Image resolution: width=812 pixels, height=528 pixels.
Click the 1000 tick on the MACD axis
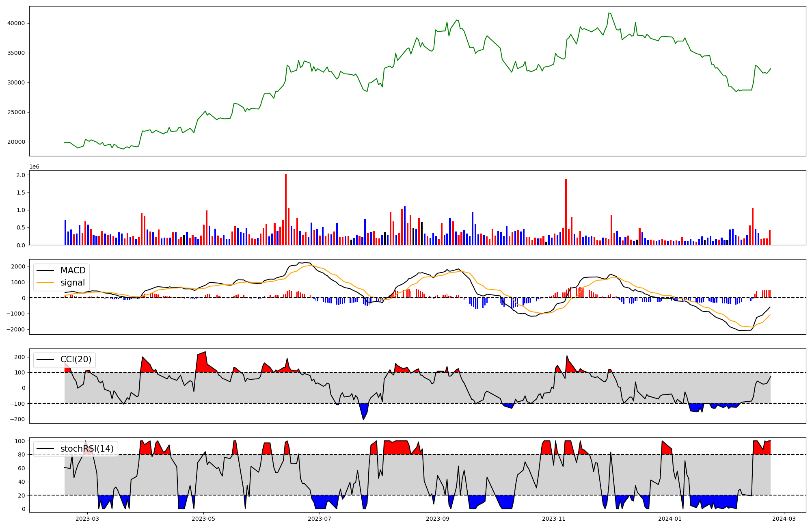coord(18,282)
